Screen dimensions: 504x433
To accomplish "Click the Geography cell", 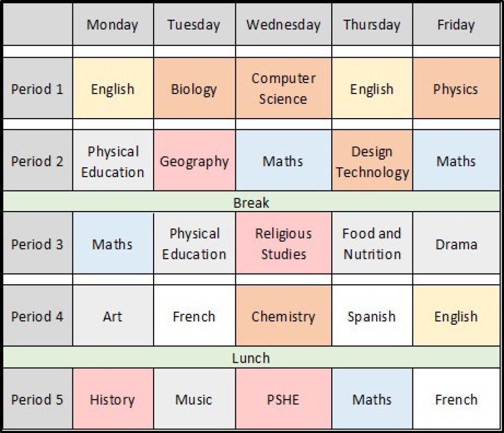I will pyautogui.click(x=194, y=161).
